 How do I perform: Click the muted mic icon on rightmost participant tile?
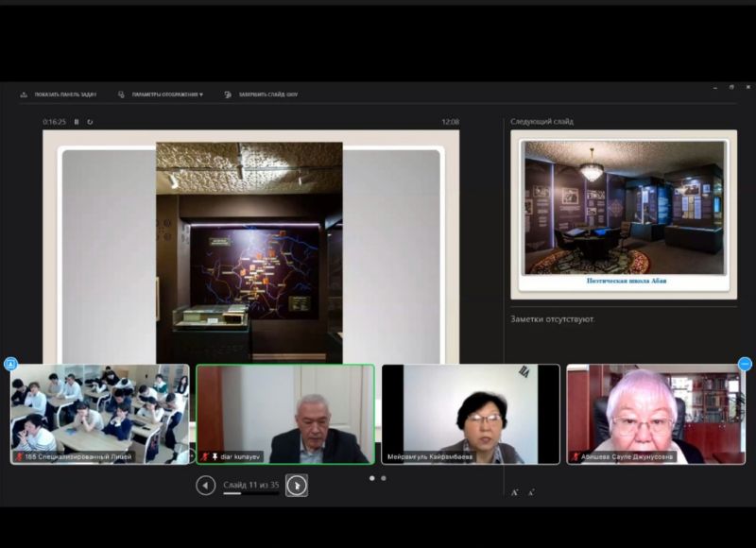576,456
